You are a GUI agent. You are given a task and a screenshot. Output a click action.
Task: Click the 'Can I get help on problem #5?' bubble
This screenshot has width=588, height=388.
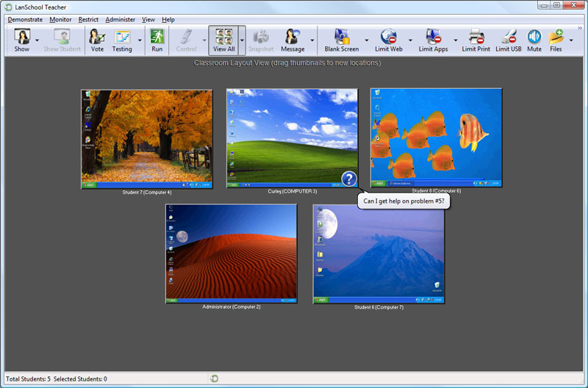(x=404, y=201)
